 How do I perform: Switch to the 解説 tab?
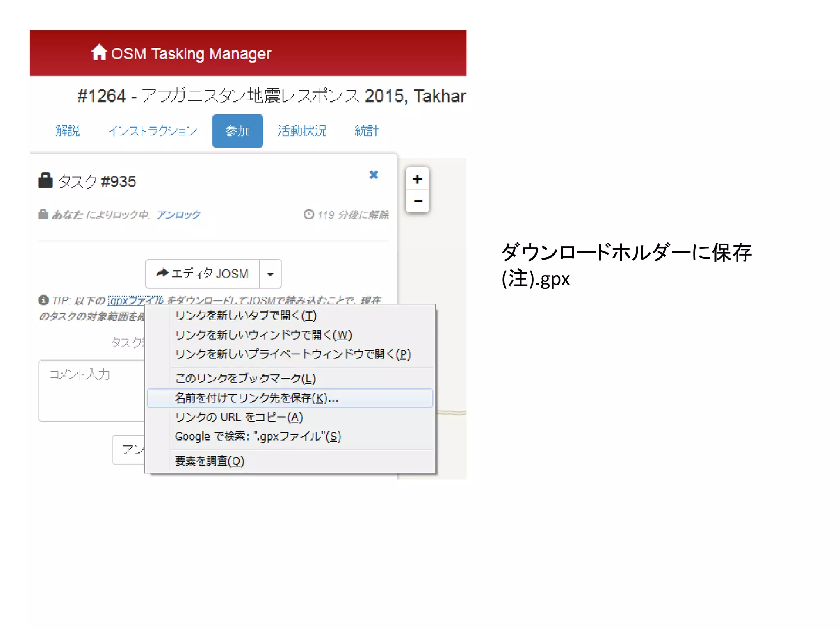[x=68, y=131]
